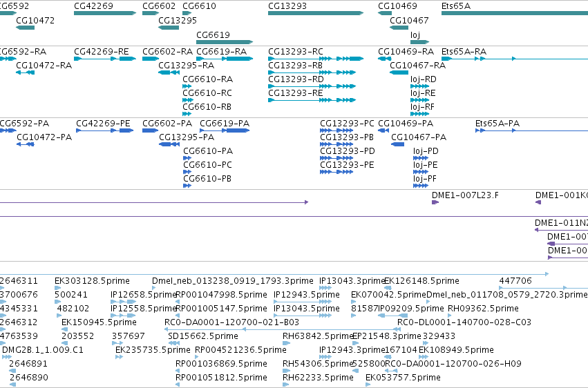Select CG13295-PA protein label
The height and width of the screenshot is (388, 588).
click(187, 137)
